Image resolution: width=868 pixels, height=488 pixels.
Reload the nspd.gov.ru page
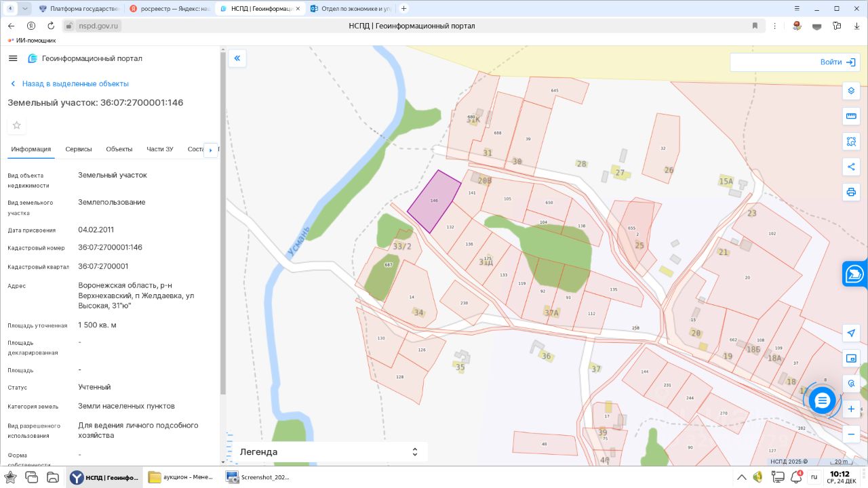(51, 26)
